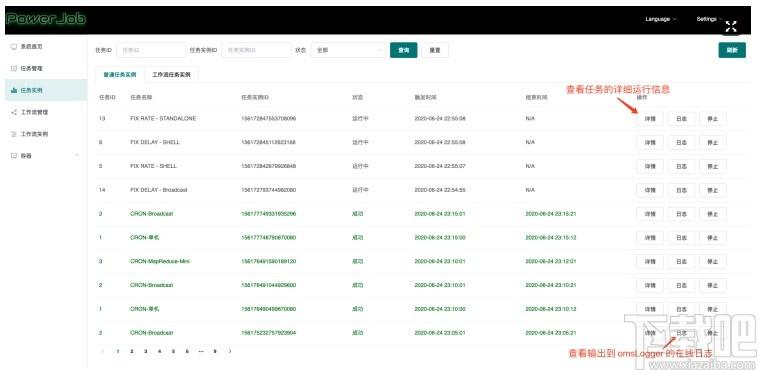Focus the 任务实例ID input field

click(257, 50)
